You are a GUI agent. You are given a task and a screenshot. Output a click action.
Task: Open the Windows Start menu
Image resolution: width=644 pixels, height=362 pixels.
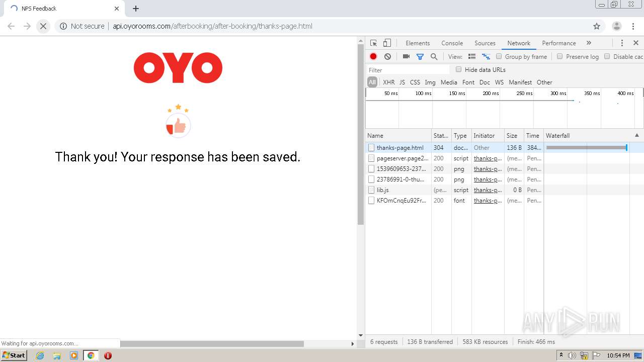[14, 355]
